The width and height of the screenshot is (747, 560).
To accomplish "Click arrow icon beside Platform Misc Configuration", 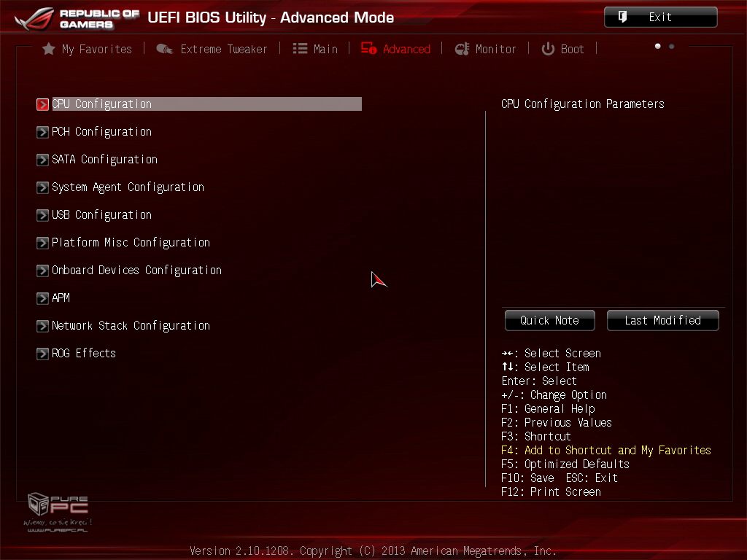I will point(42,243).
